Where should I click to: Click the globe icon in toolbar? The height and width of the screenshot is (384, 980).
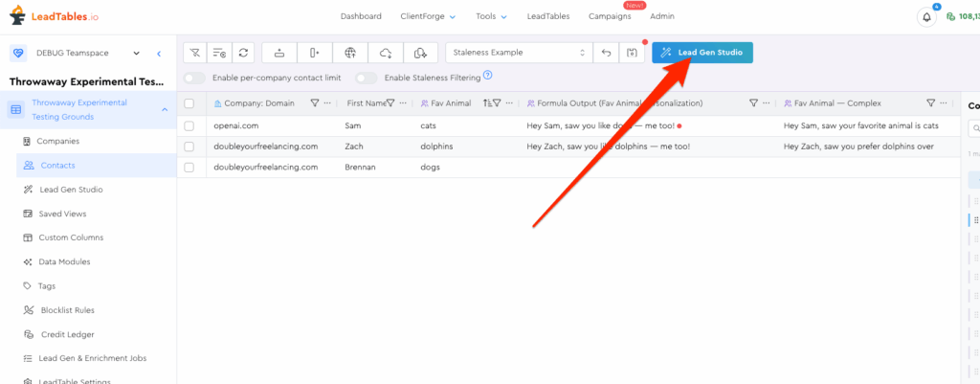(x=350, y=53)
